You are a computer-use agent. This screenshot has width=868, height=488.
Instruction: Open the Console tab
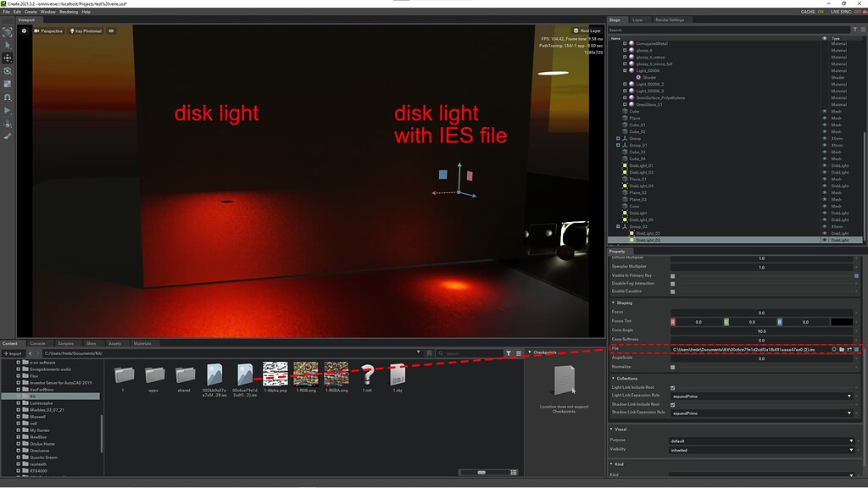(38, 344)
